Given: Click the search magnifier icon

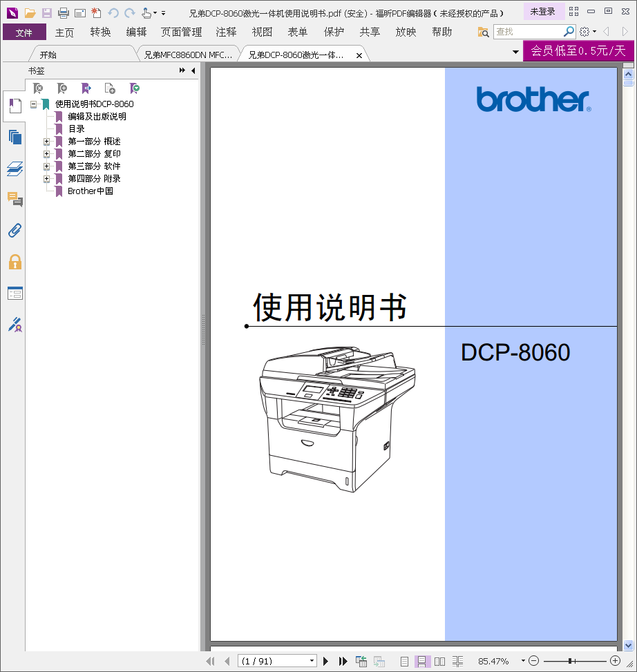Looking at the screenshot, I should 569,32.
